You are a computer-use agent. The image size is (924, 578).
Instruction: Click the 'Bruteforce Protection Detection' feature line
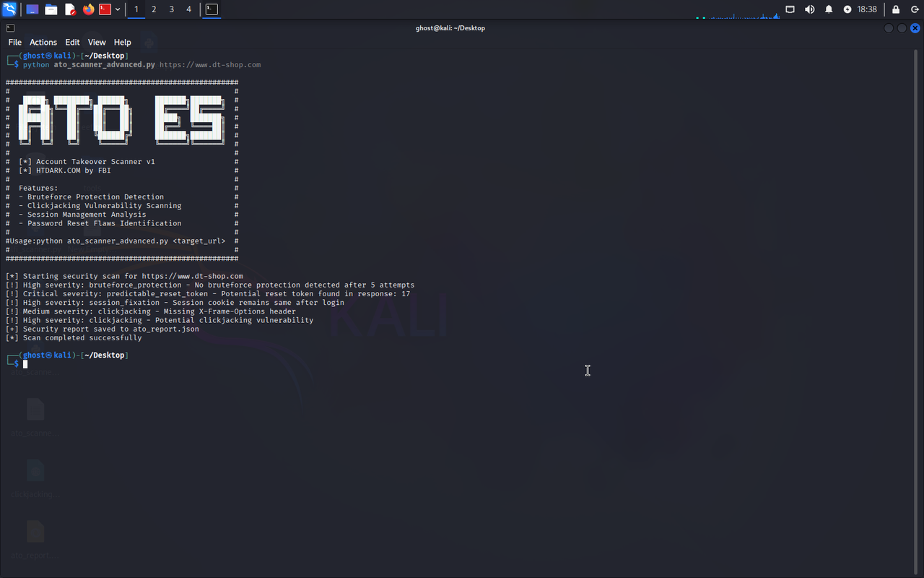pyautogui.click(x=91, y=197)
